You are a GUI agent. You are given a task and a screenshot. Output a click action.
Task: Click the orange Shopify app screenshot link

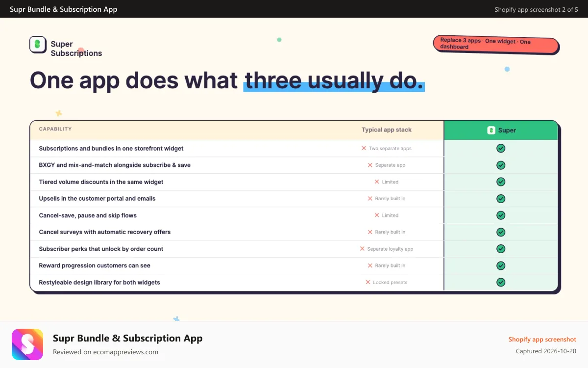542,340
